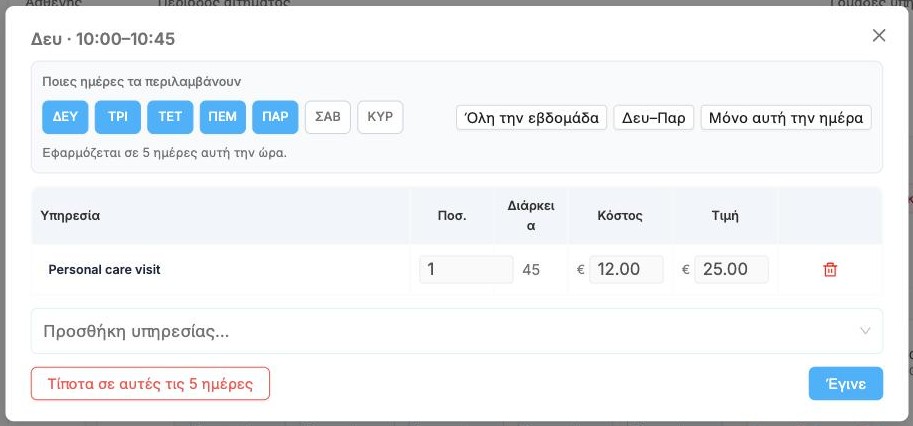Enable the ΚΥΡ day chip
This screenshot has width=913, height=426.
tap(380, 117)
